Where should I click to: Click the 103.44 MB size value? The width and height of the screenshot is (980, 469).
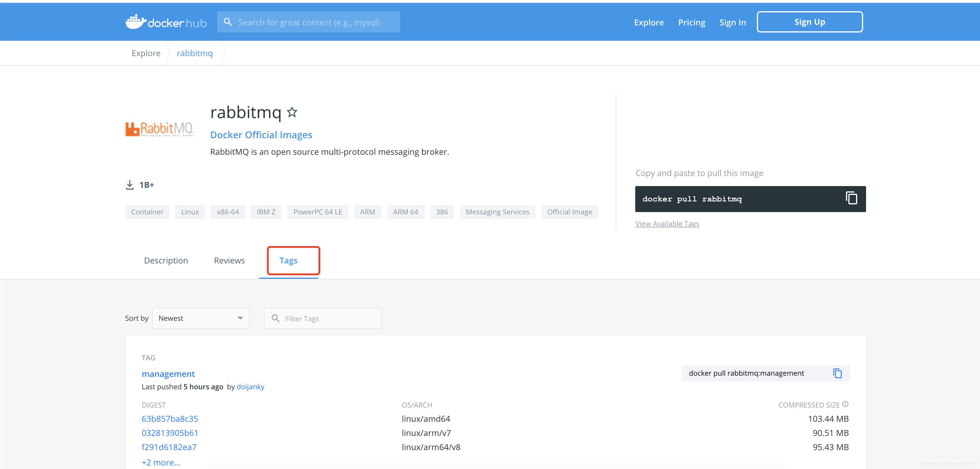pyautogui.click(x=828, y=419)
